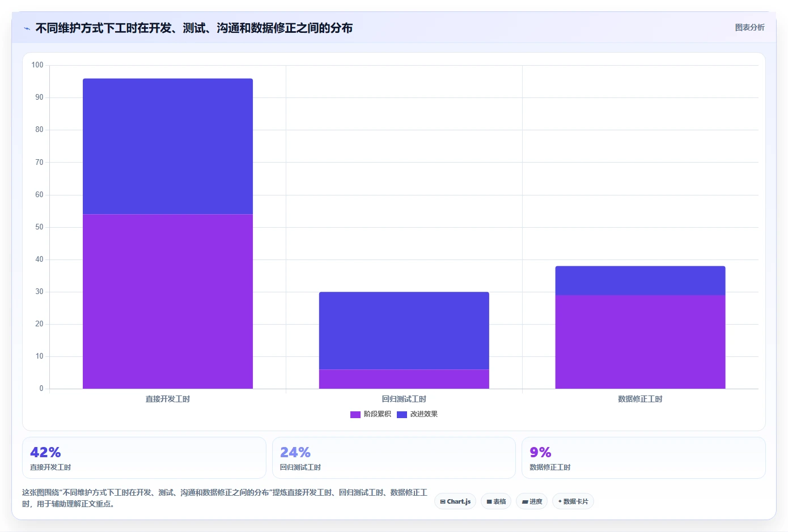Click the 进度 tag chip
This screenshot has width=788, height=532.
(x=532, y=501)
